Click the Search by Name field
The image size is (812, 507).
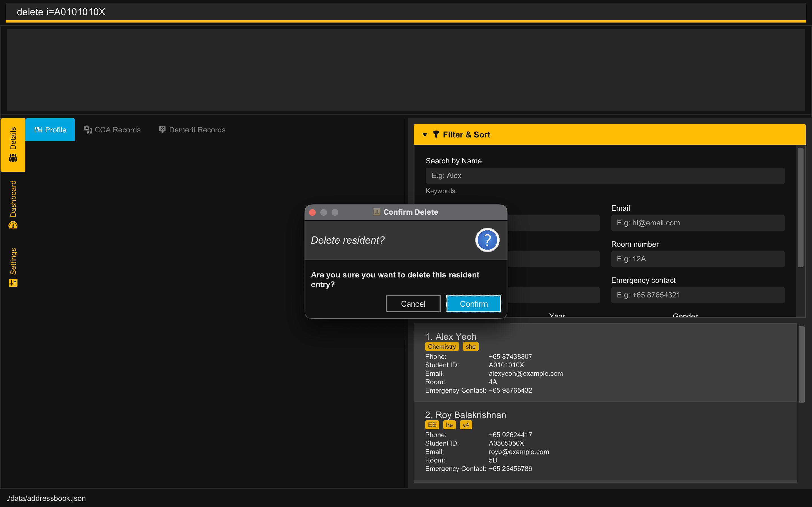tap(605, 176)
